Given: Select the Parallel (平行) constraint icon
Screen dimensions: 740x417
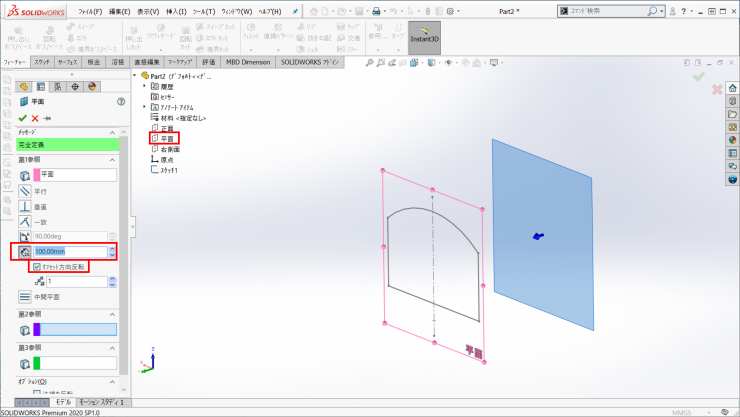Looking at the screenshot, I should pos(26,190).
